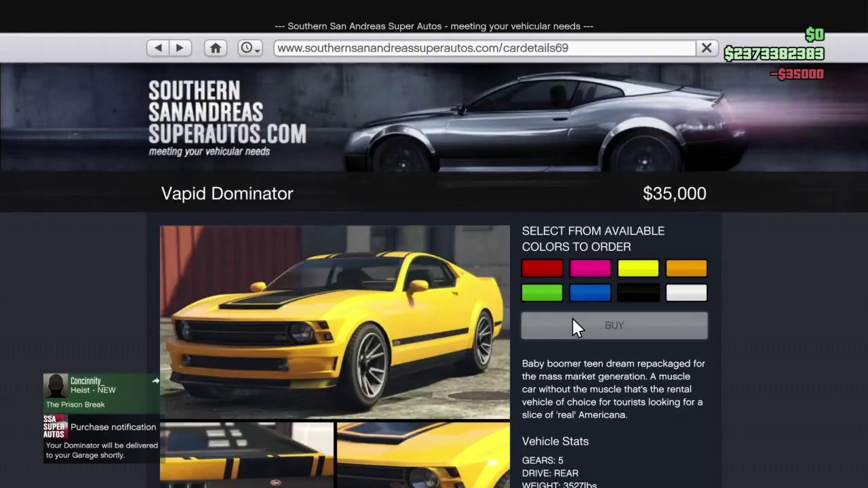The image size is (868, 488).
Task: Choose the black car color swatch
Action: click(638, 293)
